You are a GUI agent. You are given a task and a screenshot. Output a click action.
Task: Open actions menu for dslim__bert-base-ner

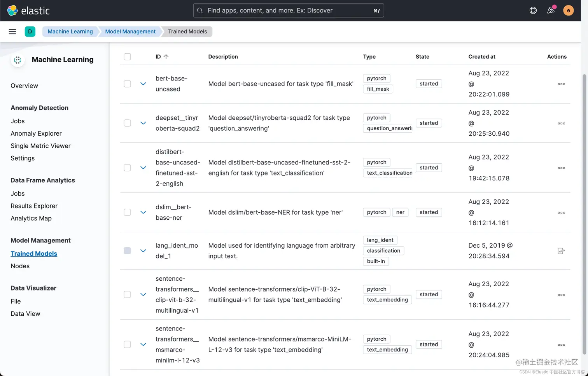click(561, 213)
